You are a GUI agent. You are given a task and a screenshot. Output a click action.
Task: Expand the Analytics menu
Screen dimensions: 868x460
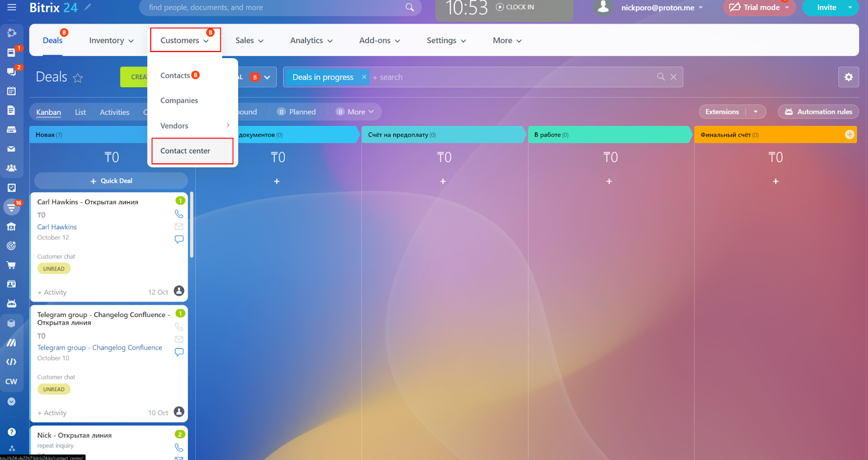pyautogui.click(x=311, y=41)
